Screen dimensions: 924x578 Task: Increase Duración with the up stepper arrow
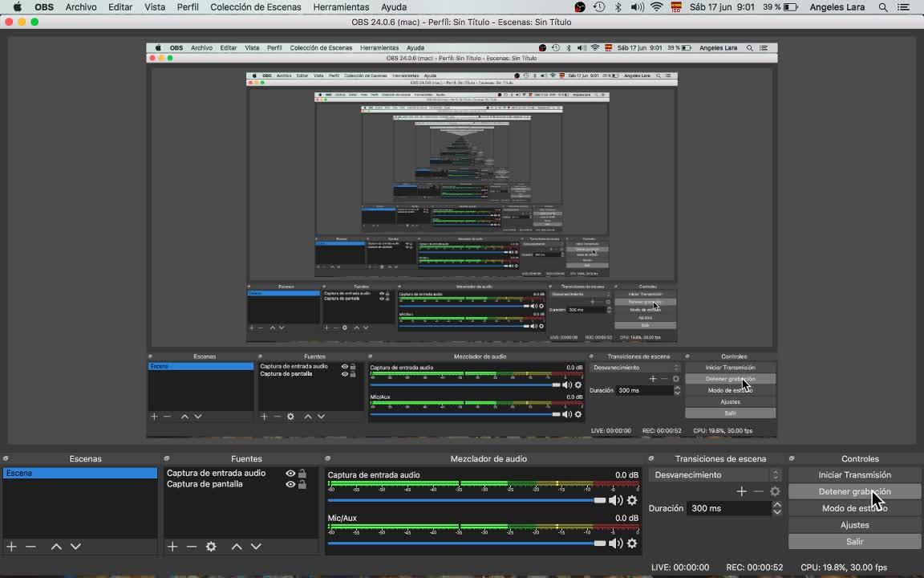click(776, 504)
